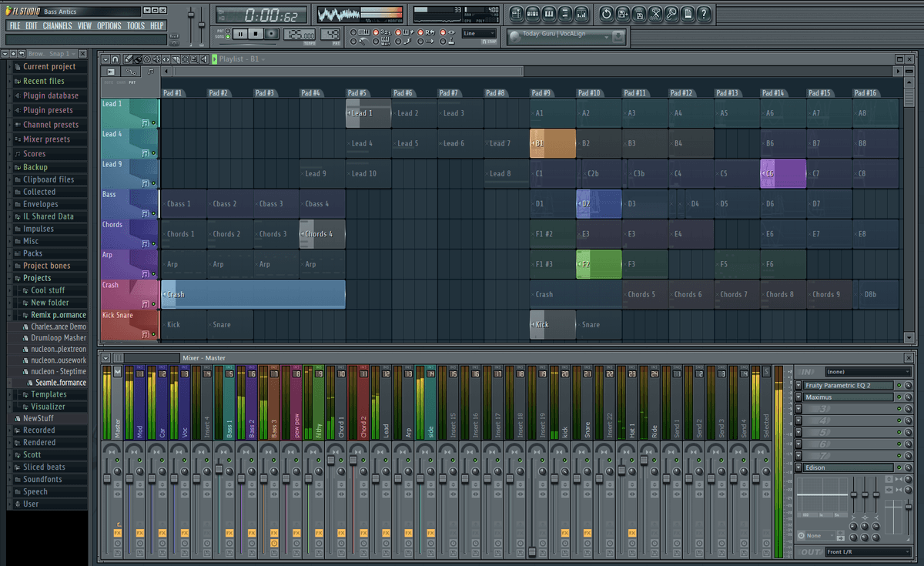Open the Line snap dropdown
Screen dimensions: 924x566
coord(479,33)
